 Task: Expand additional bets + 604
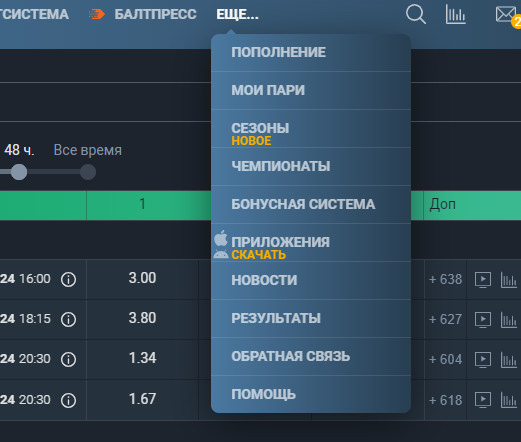[445, 360]
